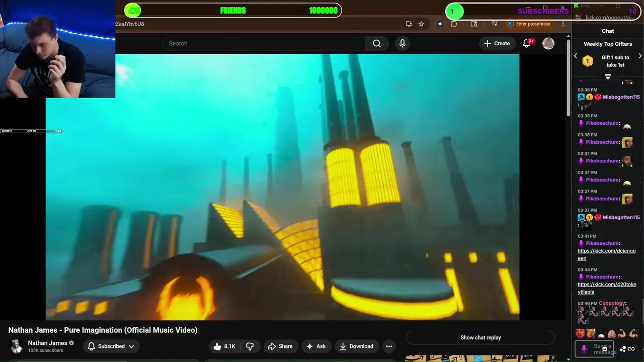Click Enter passphrase profile chip

[x=529, y=24]
